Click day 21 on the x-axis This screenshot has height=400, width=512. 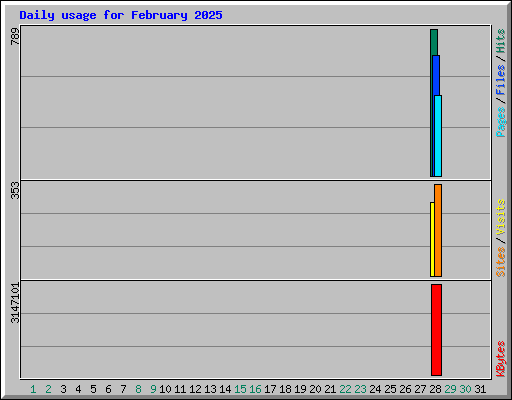[330, 389]
